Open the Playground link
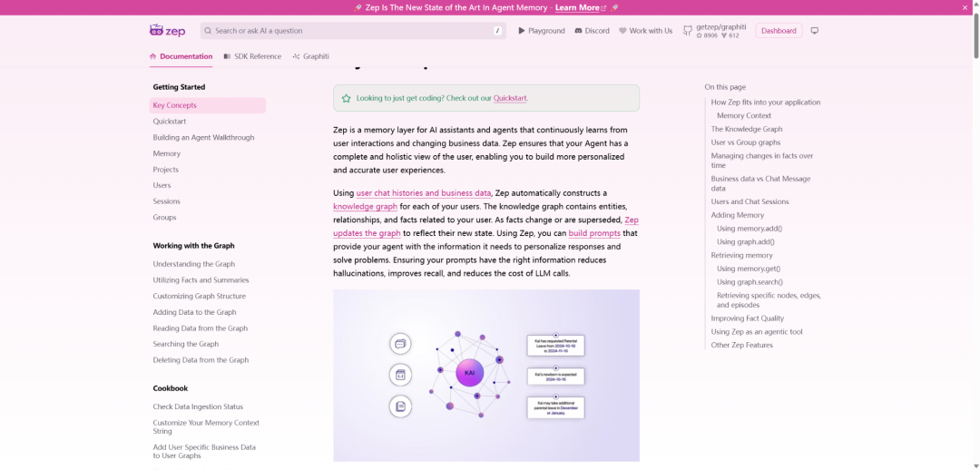Viewport: 980px width, 470px height. [541, 31]
